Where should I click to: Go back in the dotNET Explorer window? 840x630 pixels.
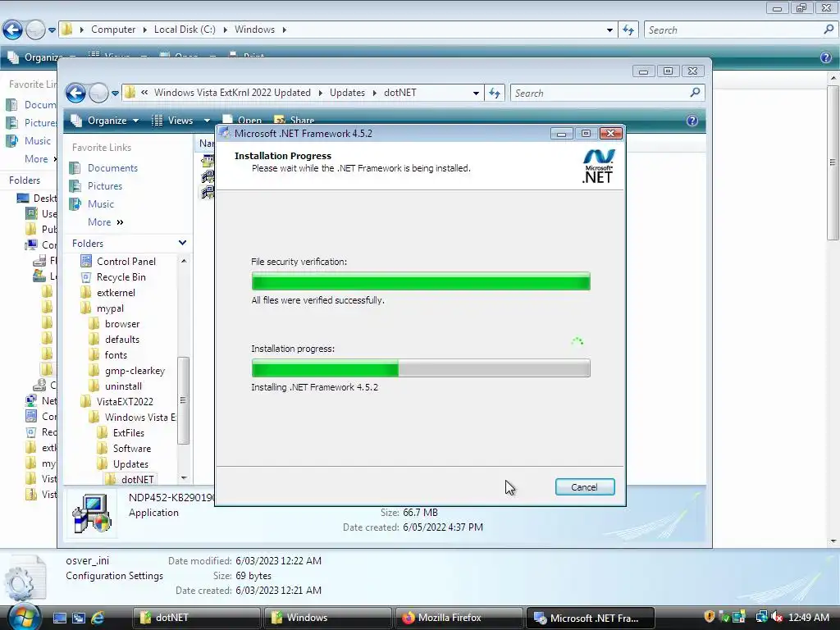click(x=75, y=94)
